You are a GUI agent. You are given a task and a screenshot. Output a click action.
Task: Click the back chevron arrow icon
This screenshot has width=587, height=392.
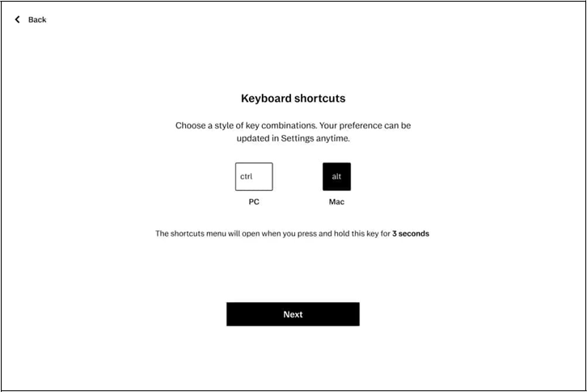click(17, 19)
